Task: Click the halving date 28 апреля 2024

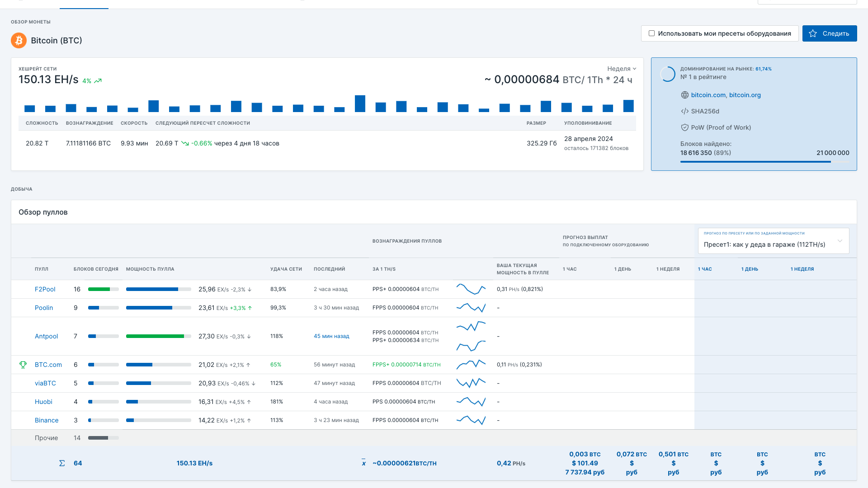Action: coord(588,139)
